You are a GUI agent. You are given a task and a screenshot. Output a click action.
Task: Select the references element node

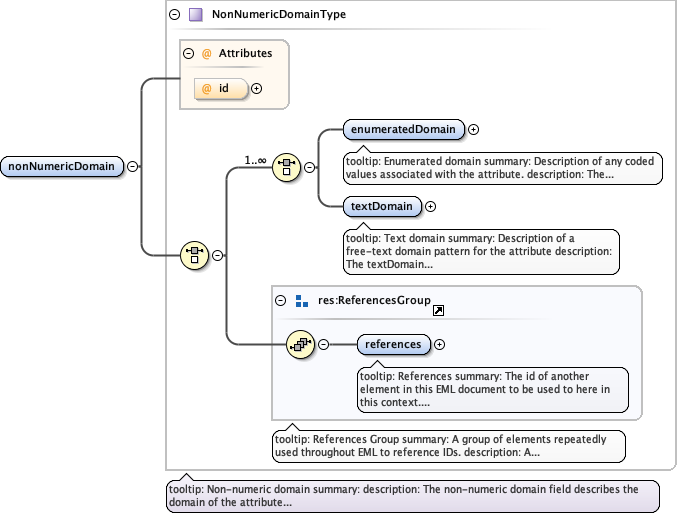pos(393,344)
